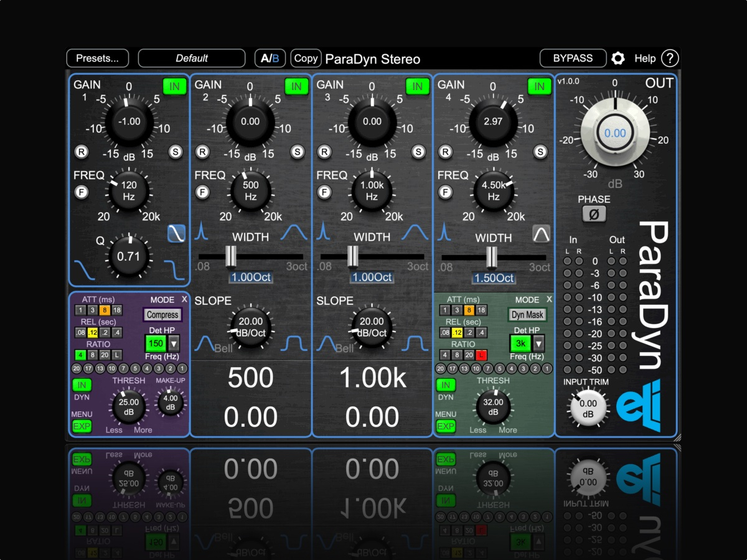The height and width of the screenshot is (560, 747).
Task: Click the F button beside band 4 FREQ
Action: 446,192
